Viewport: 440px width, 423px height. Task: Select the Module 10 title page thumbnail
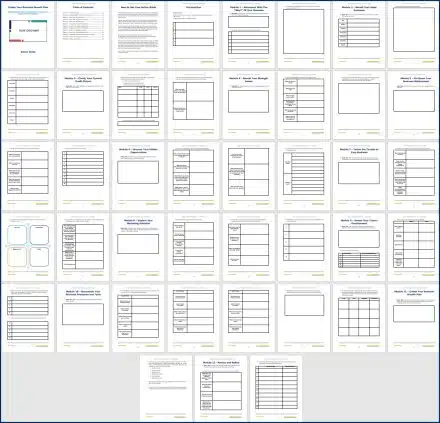click(83, 318)
